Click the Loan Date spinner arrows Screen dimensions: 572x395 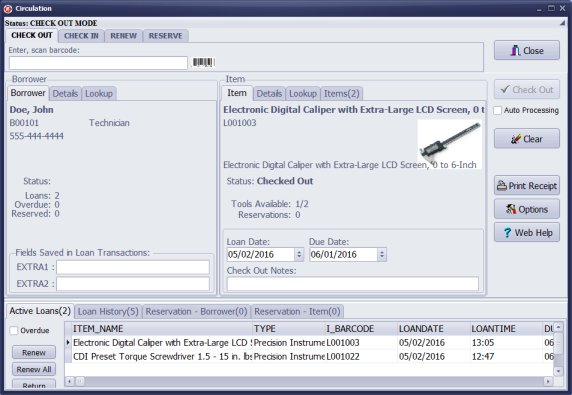(x=299, y=254)
